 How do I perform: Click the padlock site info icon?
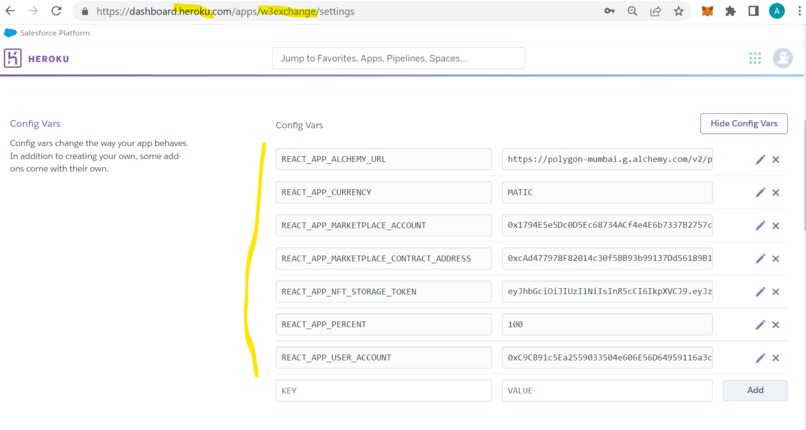click(x=85, y=11)
